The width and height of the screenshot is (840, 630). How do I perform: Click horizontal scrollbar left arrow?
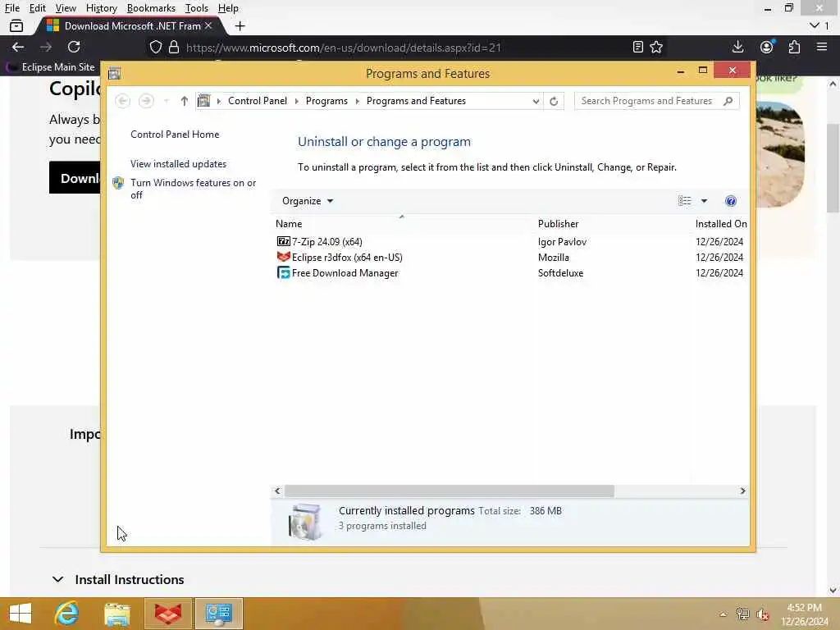coord(277,491)
